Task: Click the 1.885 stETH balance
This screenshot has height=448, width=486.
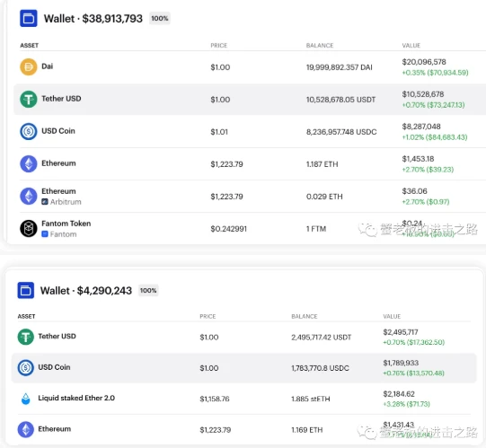Action: 311,399
